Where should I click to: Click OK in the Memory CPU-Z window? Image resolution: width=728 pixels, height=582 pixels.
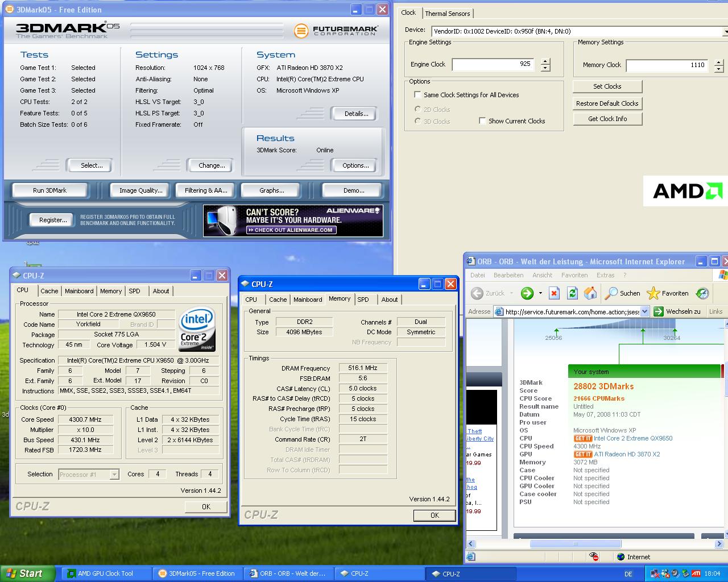(435, 516)
